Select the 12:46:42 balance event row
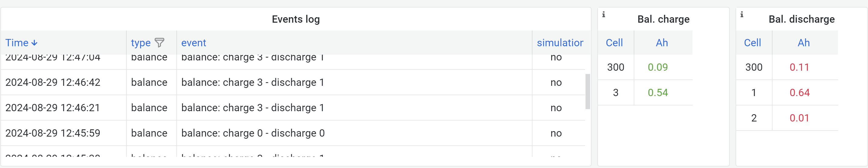 point(293,82)
